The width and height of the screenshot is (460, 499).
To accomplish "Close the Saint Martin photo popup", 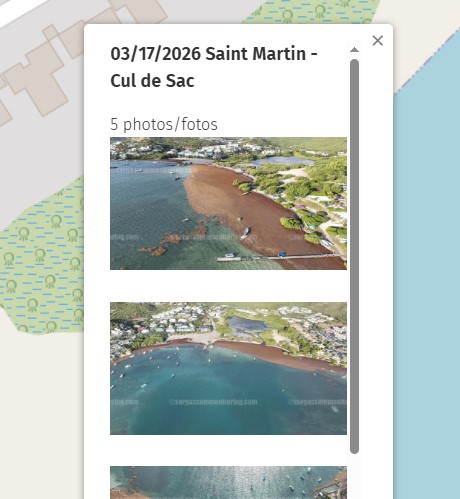I will [x=378, y=41].
